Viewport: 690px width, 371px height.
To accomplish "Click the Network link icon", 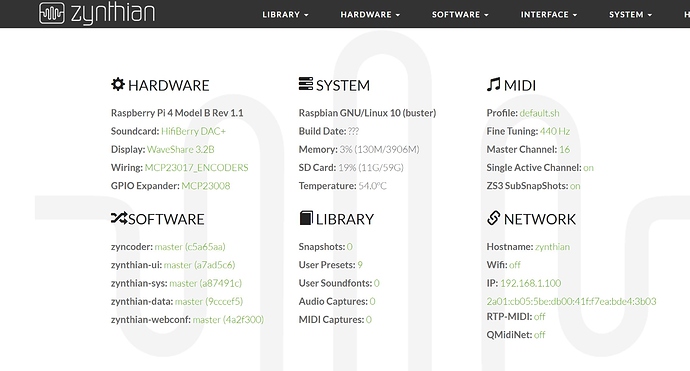I will coord(494,218).
